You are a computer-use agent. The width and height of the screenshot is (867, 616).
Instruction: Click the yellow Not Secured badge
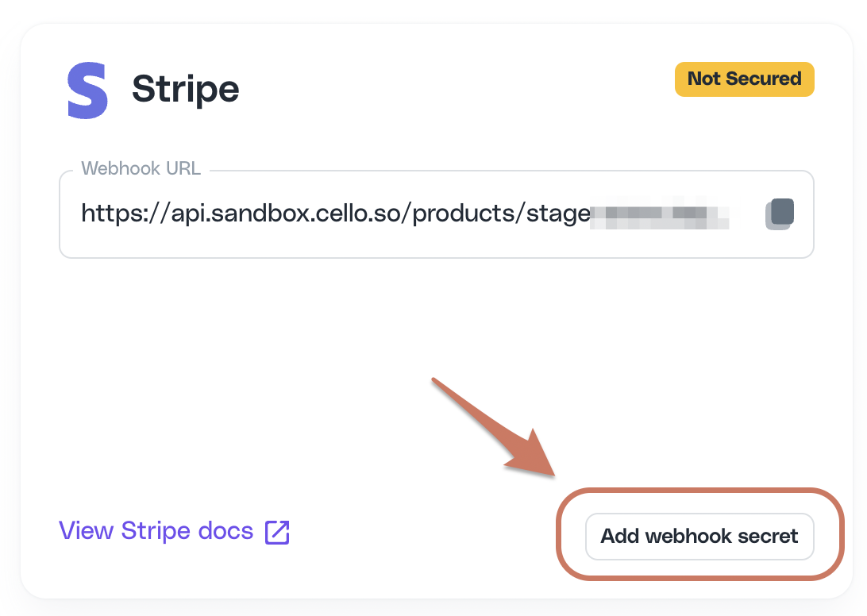pos(744,79)
